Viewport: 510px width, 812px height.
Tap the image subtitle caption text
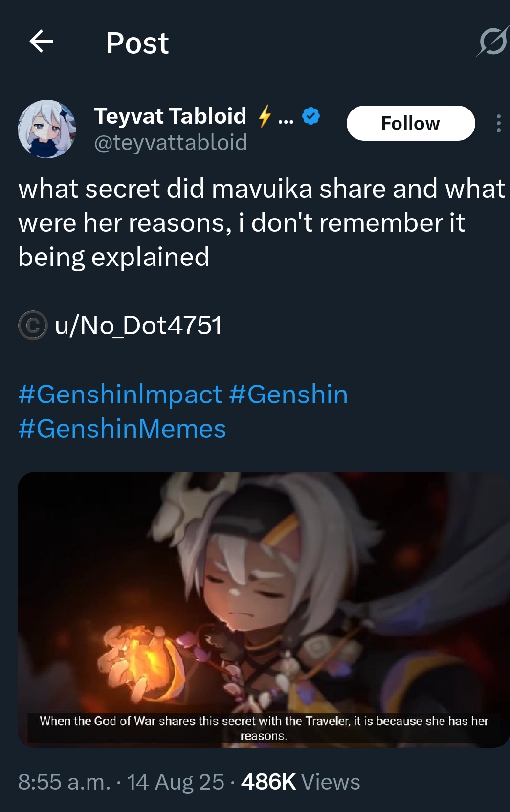pyautogui.click(x=264, y=728)
